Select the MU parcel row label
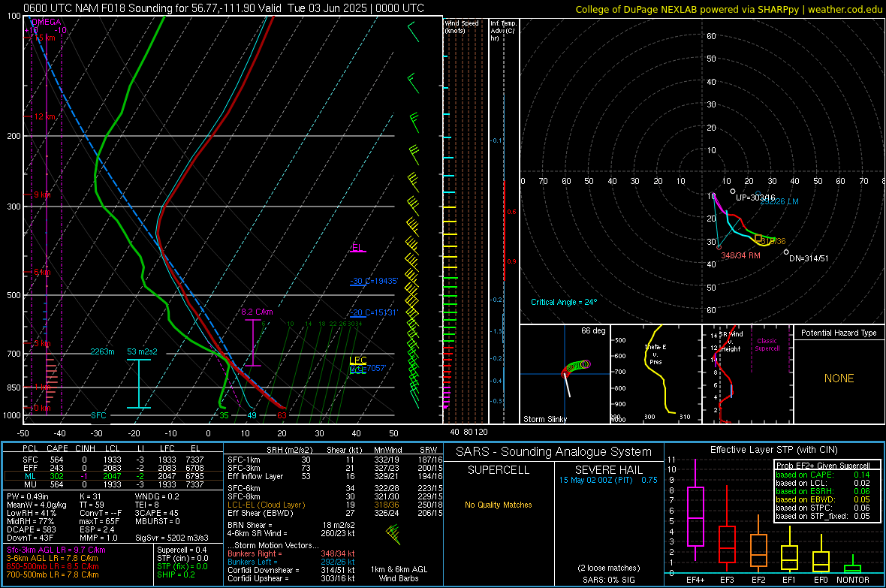The image size is (886, 588). click(30, 484)
